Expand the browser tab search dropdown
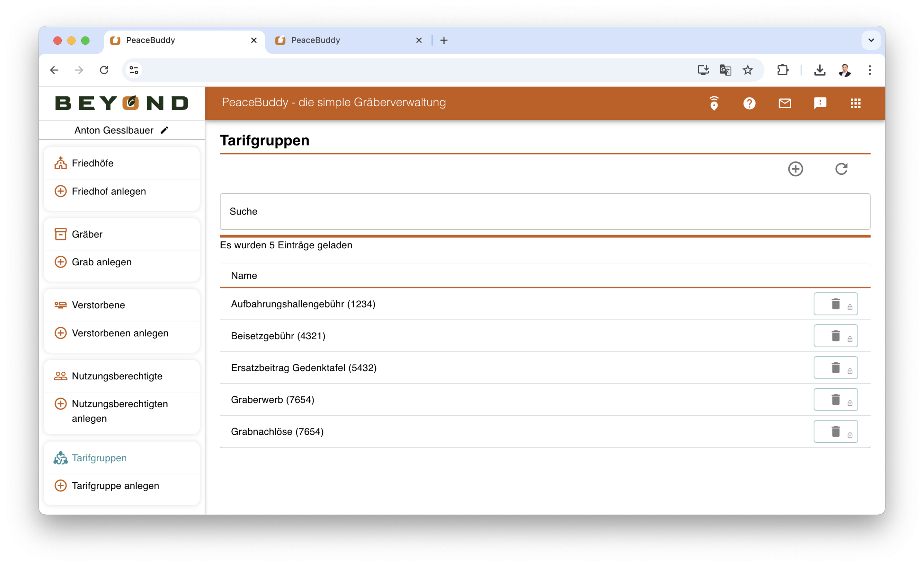Screen dimensions: 924x566 (x=871, y=40)
